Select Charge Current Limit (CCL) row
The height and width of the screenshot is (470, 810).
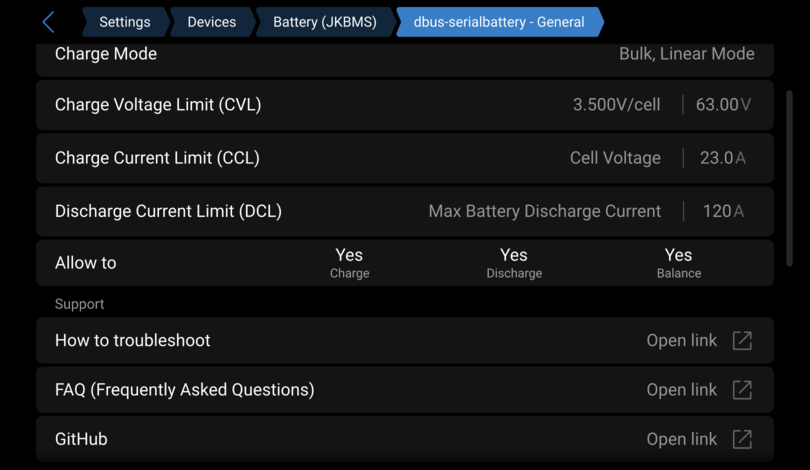tap(405, 158)
